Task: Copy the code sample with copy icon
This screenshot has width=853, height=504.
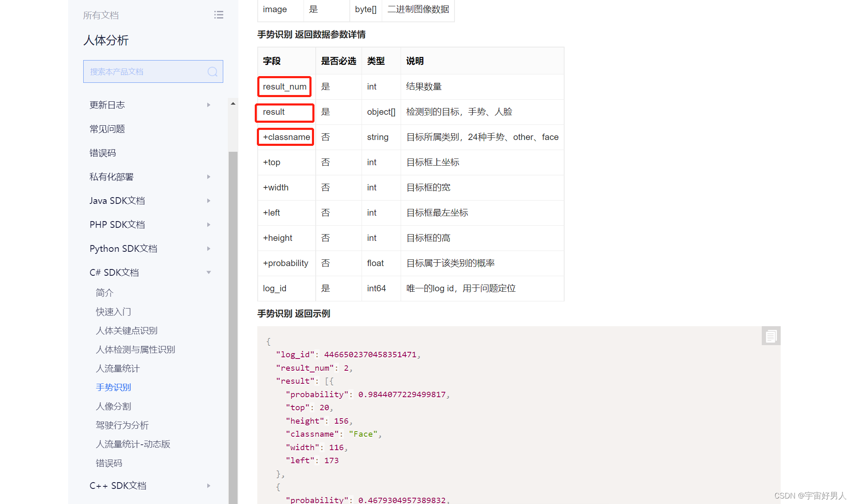Action: (x=771, y=336)
